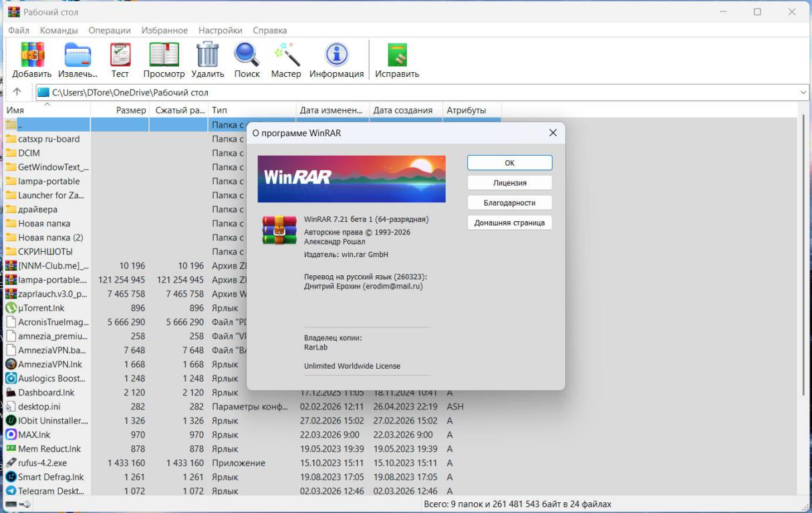812x513 pixels.
Task: Open the Настройки menu
Action: coord(220,30)
